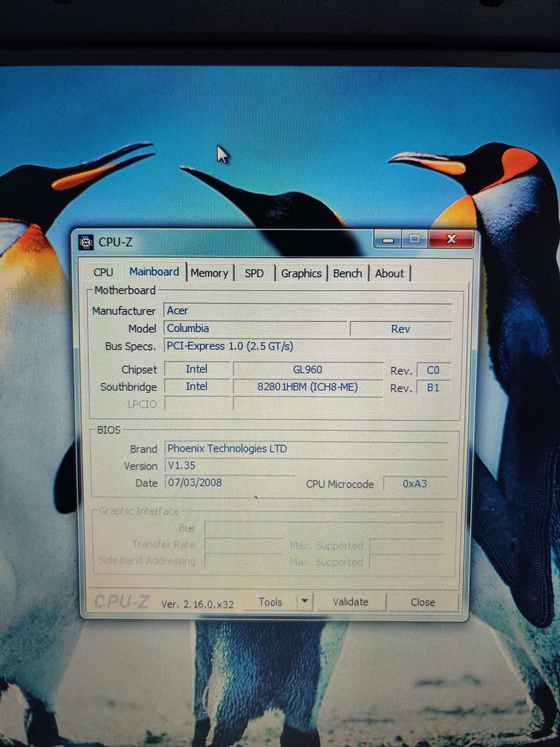Screen dimensions: 560x747
Task: Switch to the SPD tab
Action: coord(254,273)
